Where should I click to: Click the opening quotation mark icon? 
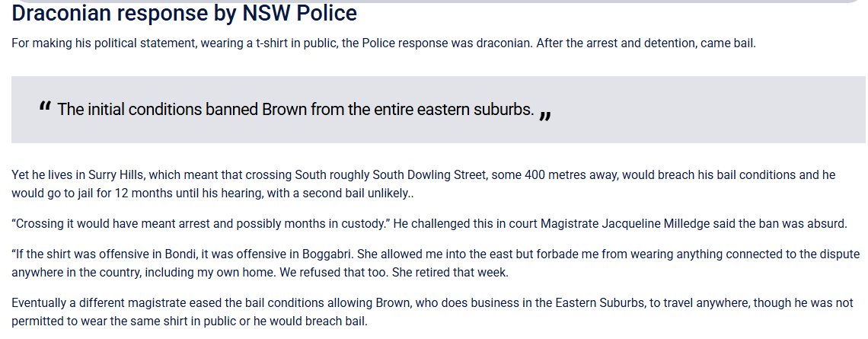(x=45, y=107)
